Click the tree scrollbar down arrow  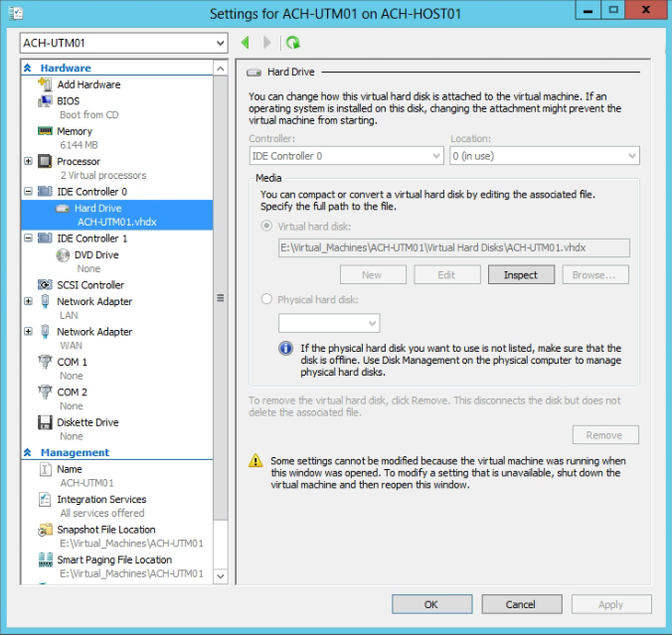221,576
